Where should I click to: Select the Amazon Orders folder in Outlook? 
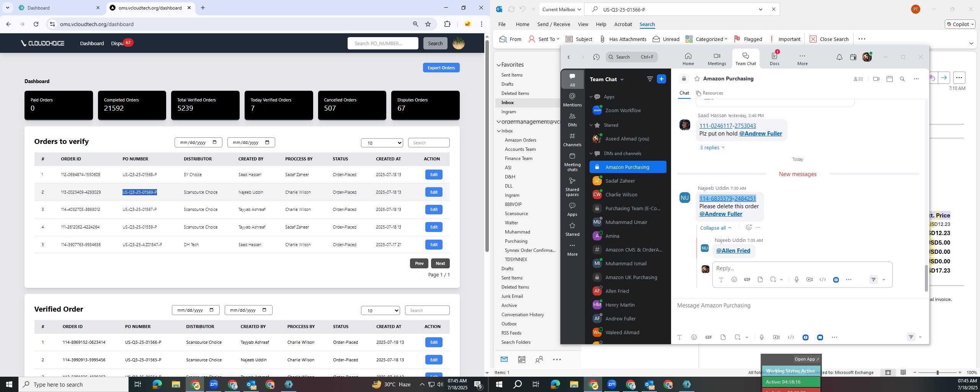click(x=520, y=140)
